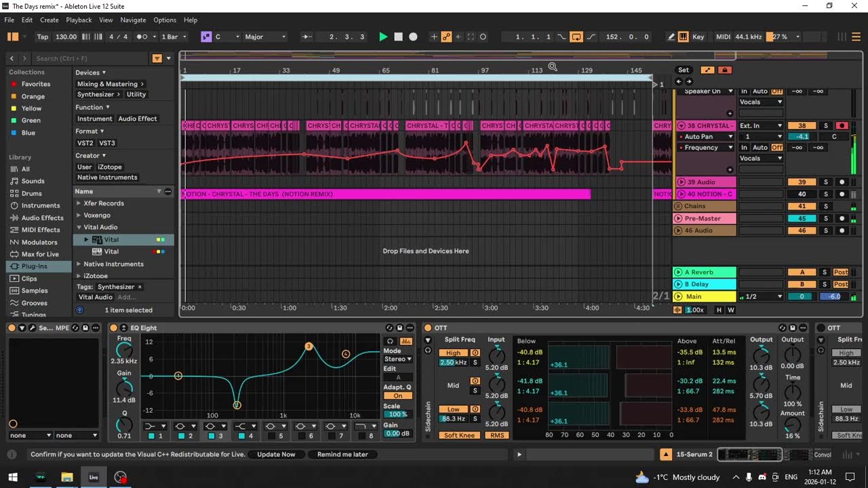Expand the Voxengo folder
The height and width of the screenshot is (488, 868).
tap(79, 216)
